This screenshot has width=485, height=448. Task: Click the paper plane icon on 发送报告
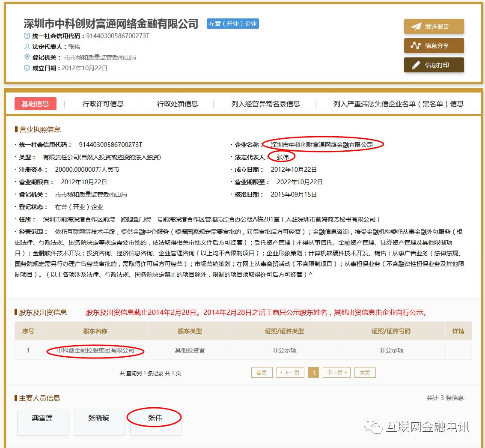416,27
